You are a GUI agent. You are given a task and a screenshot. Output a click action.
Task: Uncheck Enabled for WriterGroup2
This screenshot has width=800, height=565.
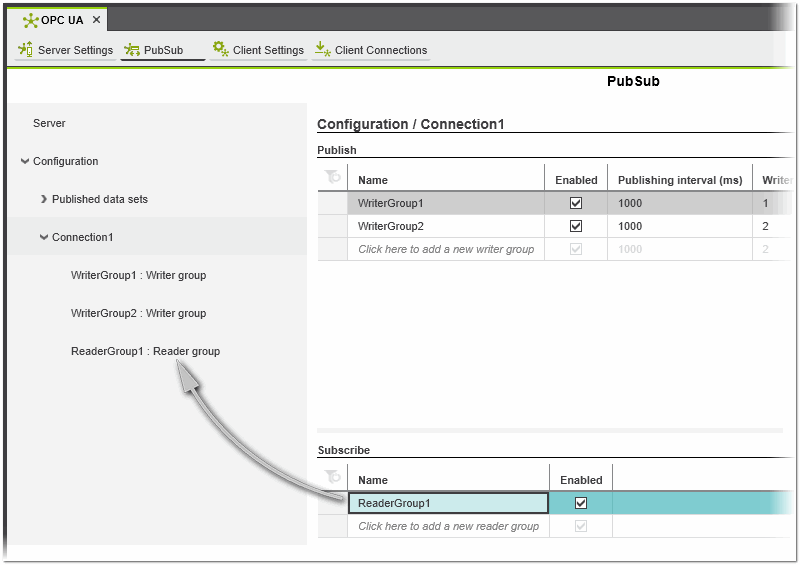pos(576,226)
